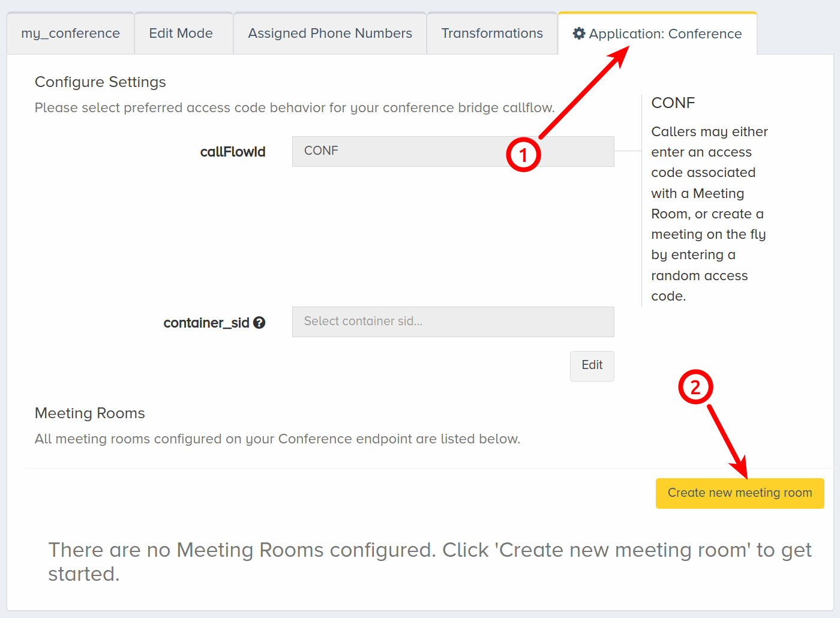The image size is (840, 618).
Task: Select the Application: Conference tab
Action: (x=658, y=34)
